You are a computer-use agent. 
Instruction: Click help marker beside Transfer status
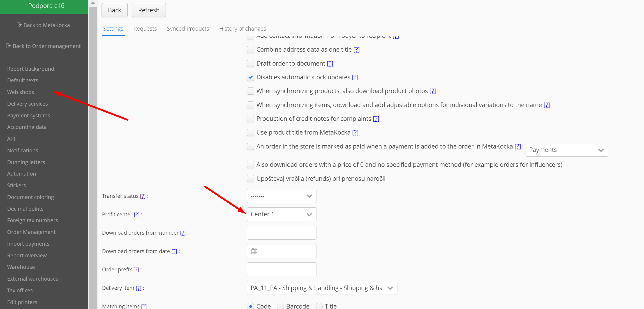coord(143,196)
